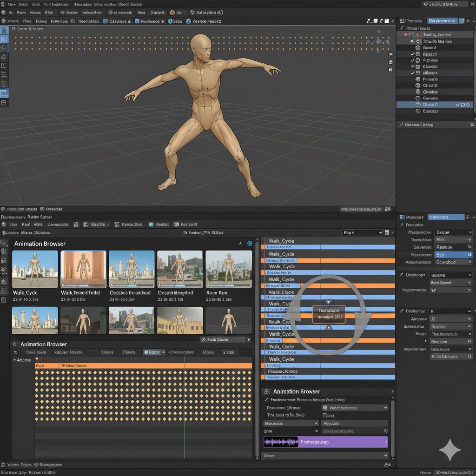476x476 pixels.
Task: Open the Basdrs menu in lower toolbar
Action: point(96,225)
